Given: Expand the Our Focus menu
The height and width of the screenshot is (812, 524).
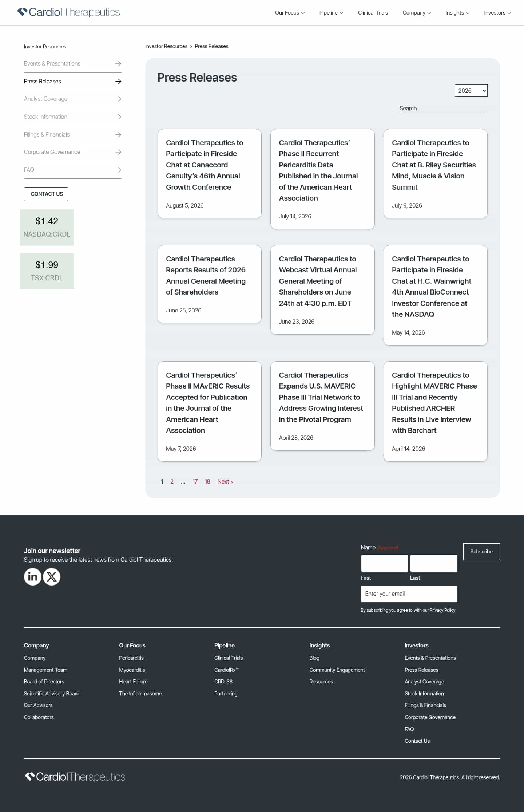Looking at the screenshot, I should pos(290,13).
